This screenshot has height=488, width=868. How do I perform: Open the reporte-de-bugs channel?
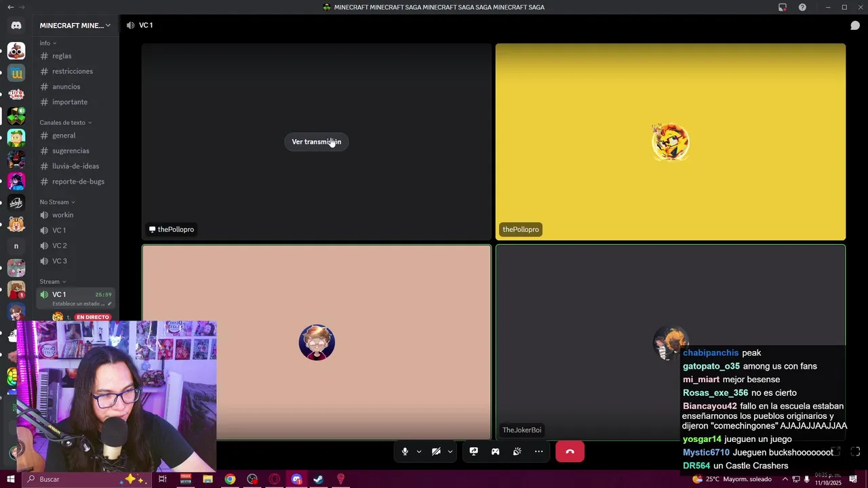coord(76,181)
